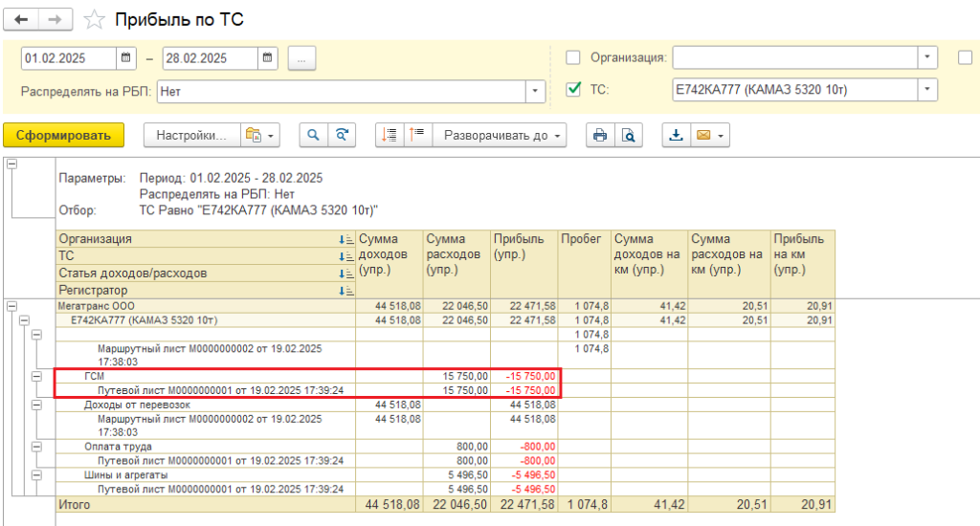Image resolution: width=980 pixels, height=526 pixels.
Task: Send report by email envelope icon
Action: (x=703, y=135)
